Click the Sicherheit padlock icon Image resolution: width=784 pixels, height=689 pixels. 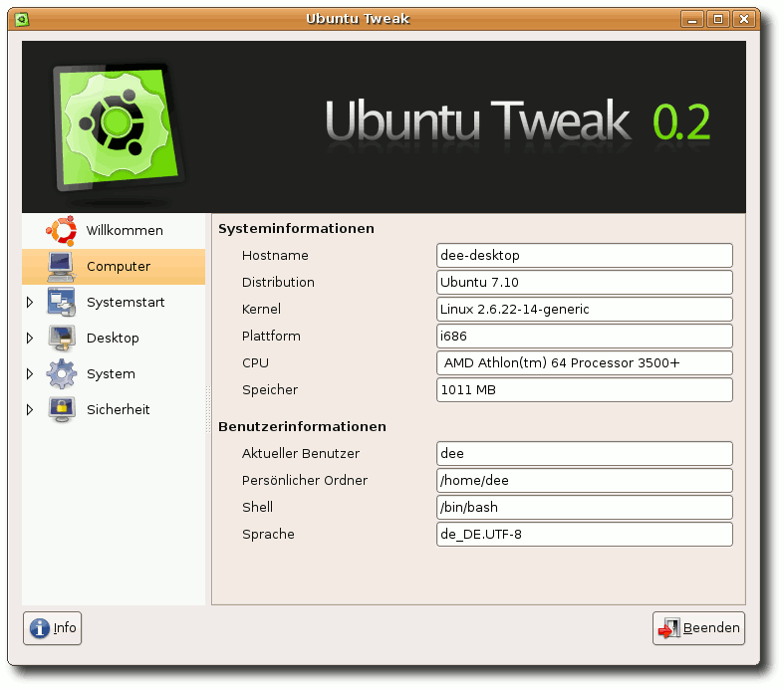[62, 409]
